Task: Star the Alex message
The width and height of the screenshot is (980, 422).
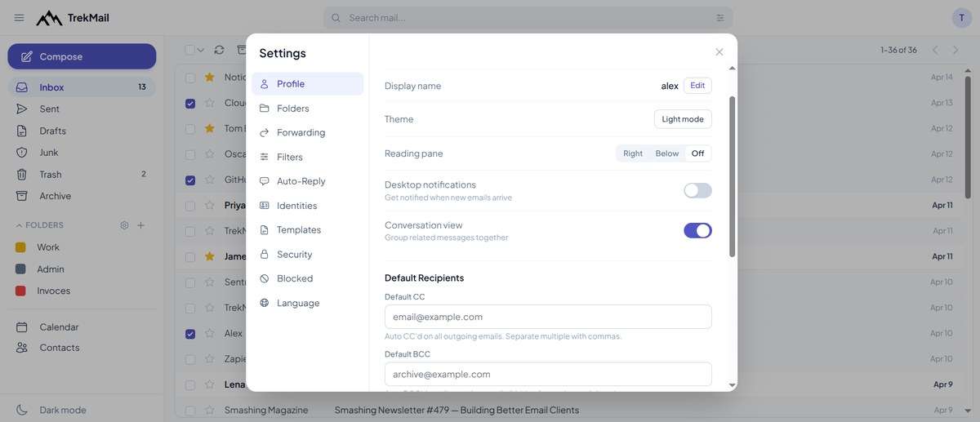Action: pyautogui.click(x=210, y=334)
